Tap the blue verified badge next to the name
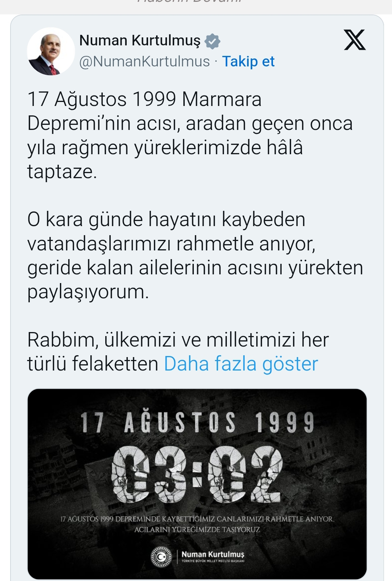392x581 pixels. 212,41
